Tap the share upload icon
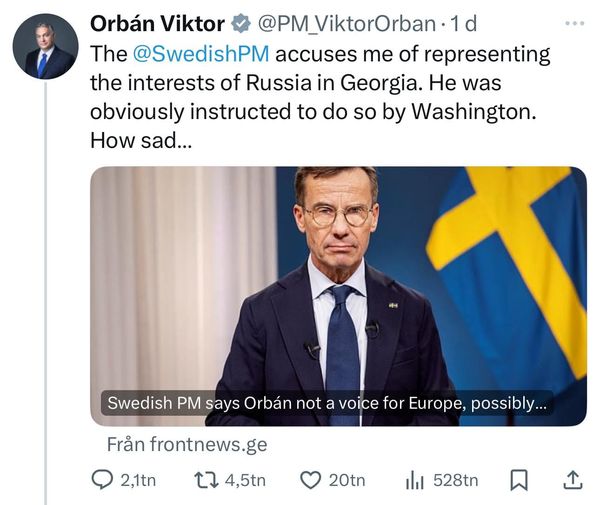Viewport: 600px width, 505px height. tap(572, 481)
